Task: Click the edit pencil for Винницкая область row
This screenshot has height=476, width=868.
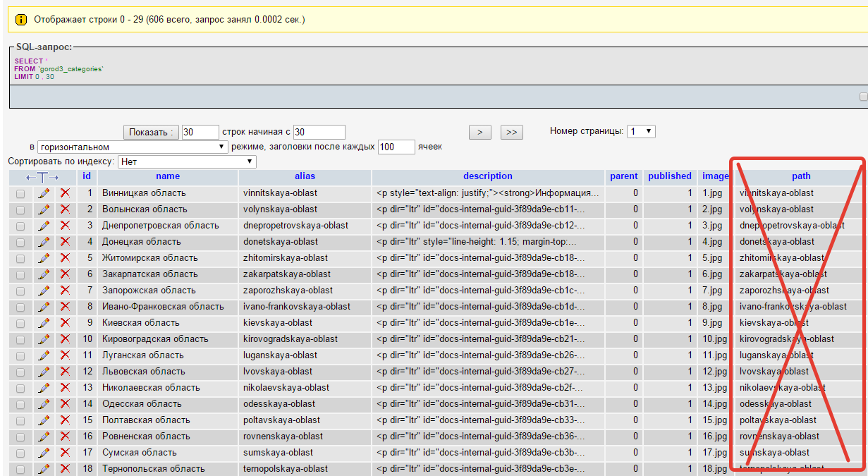Action: click(44, 193)
